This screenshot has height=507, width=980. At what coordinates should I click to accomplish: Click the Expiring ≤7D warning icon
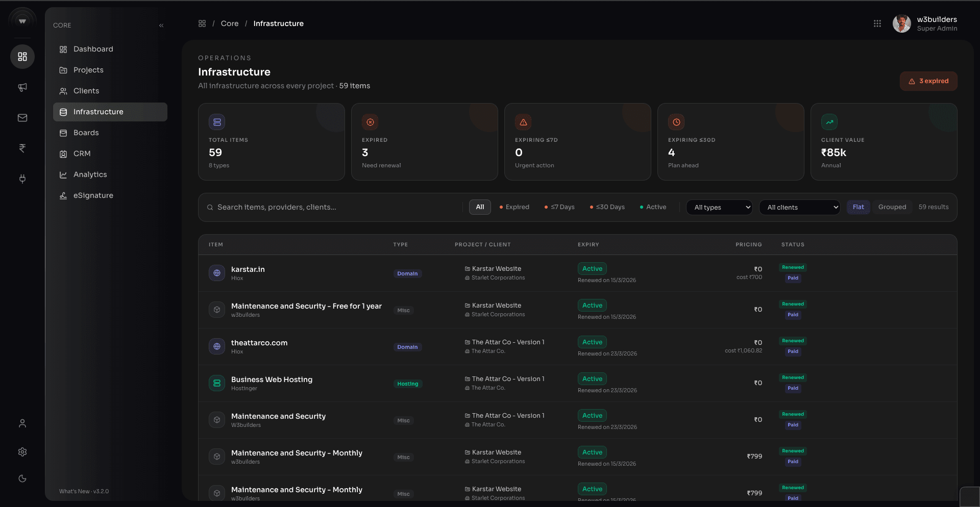[523, 122]
